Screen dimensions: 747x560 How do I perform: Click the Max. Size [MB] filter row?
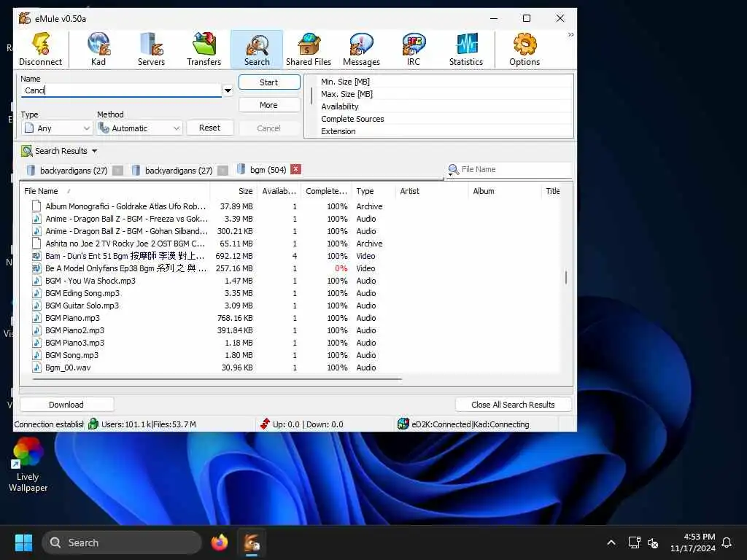(445, 94)
